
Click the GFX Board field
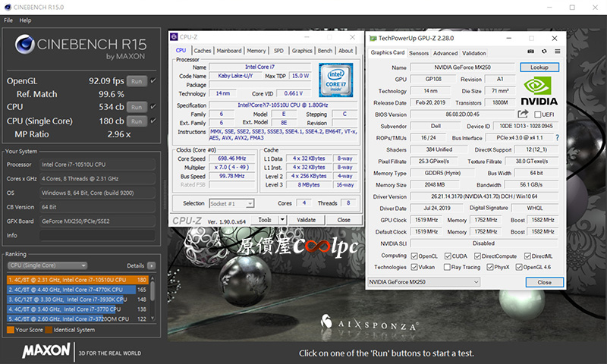click(x=97, y=221)
